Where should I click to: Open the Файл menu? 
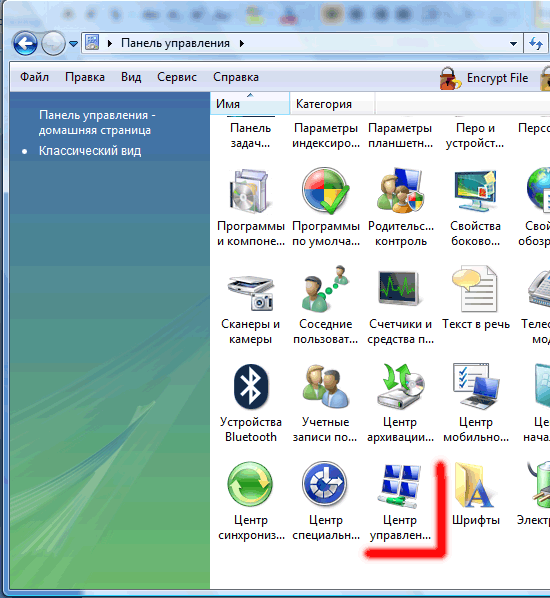coord(34,77)
